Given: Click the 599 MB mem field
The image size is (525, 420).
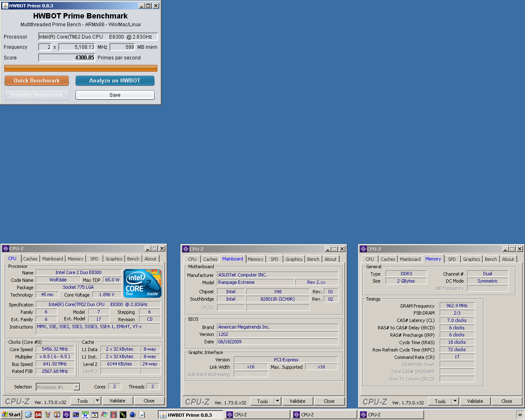Looking at the screenshot, I should (123, 47).
